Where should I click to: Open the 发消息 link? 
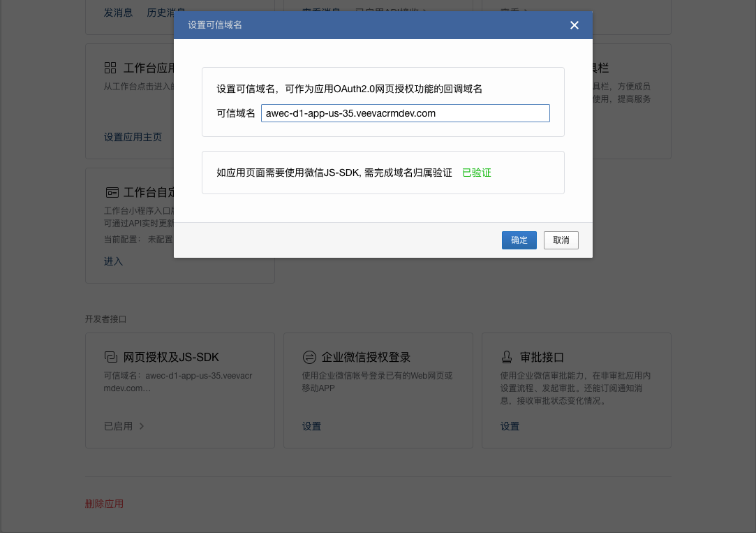point(118,13)
